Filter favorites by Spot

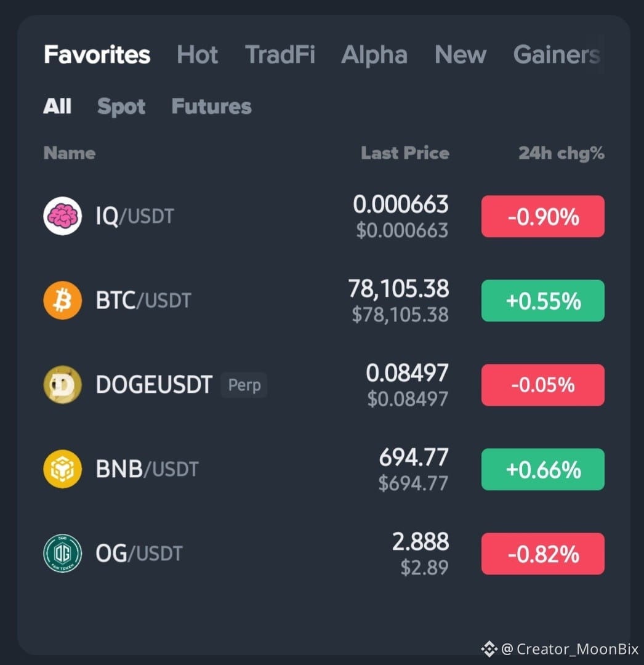(x=121, y=107)
